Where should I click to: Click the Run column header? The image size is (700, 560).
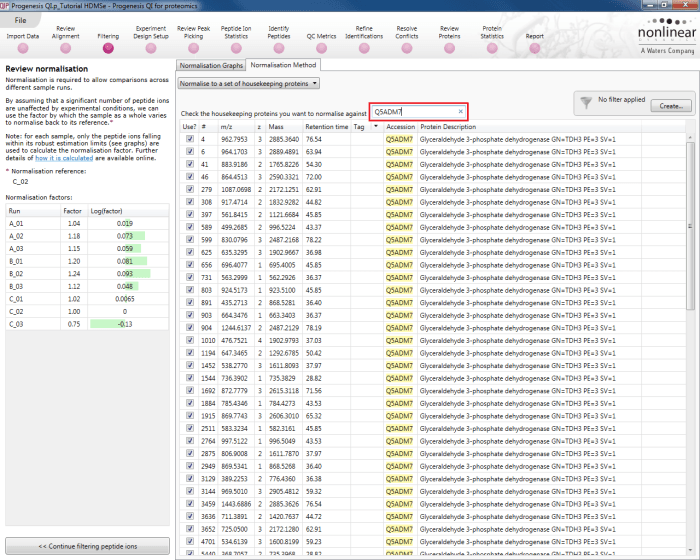pos(33,211)
